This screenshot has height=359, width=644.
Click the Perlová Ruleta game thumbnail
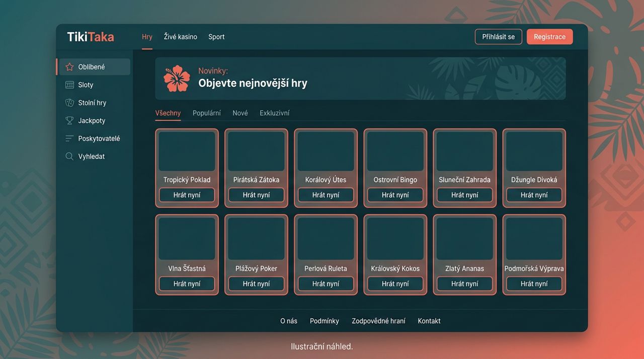[326, 239]
